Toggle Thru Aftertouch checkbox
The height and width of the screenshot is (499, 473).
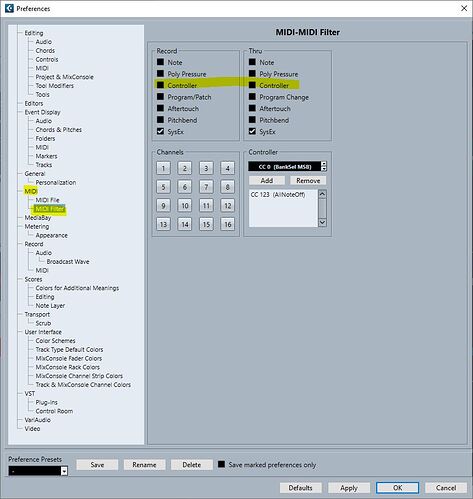click(252, 108)
